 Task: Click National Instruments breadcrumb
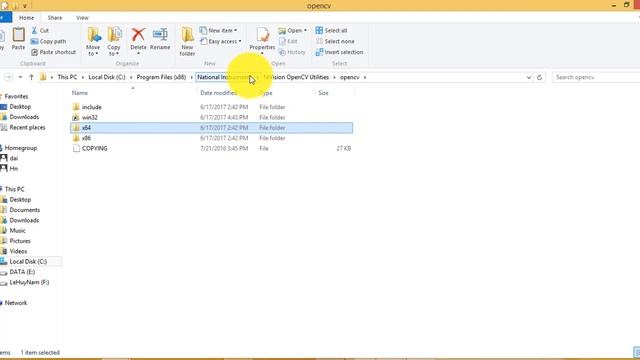[x=224, y=77]
